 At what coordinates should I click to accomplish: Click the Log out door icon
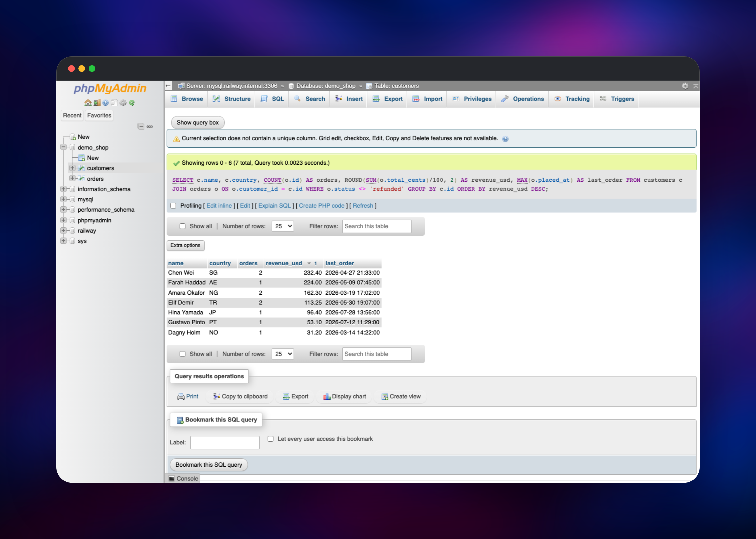click(x=97, y=103)
